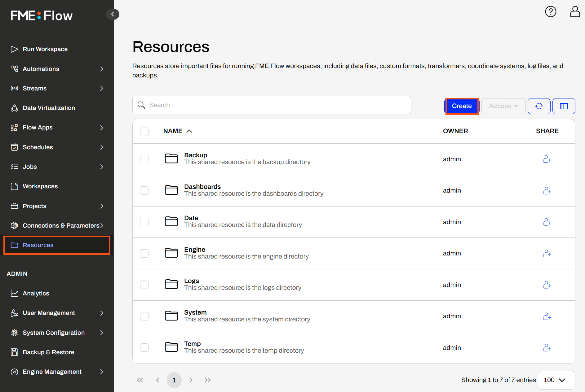Select all resources using the header checkbox
The width and height of the screenshot is (585, 392).
pyautogui.click(x=144, y=131)
